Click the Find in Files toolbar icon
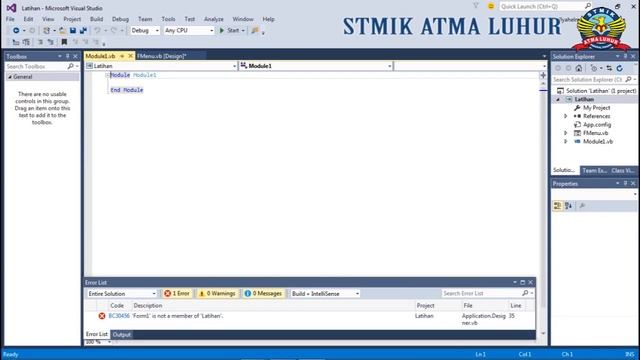The width and height of the screenshot is (640, 360). [x=255, y=31]
